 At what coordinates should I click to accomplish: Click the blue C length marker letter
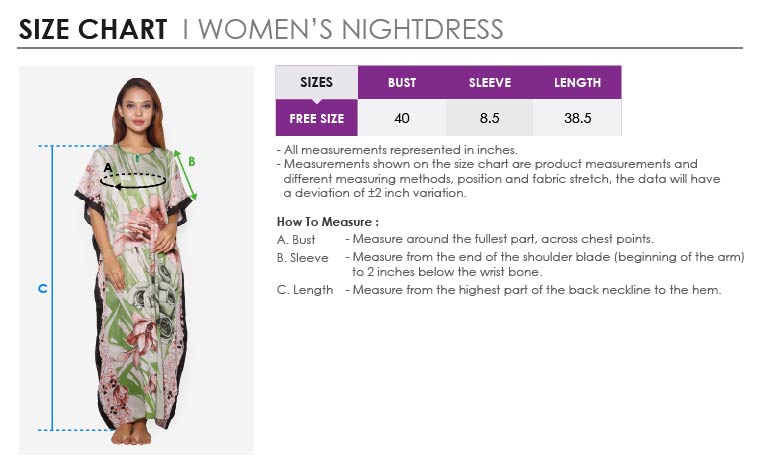coord(43,289)
